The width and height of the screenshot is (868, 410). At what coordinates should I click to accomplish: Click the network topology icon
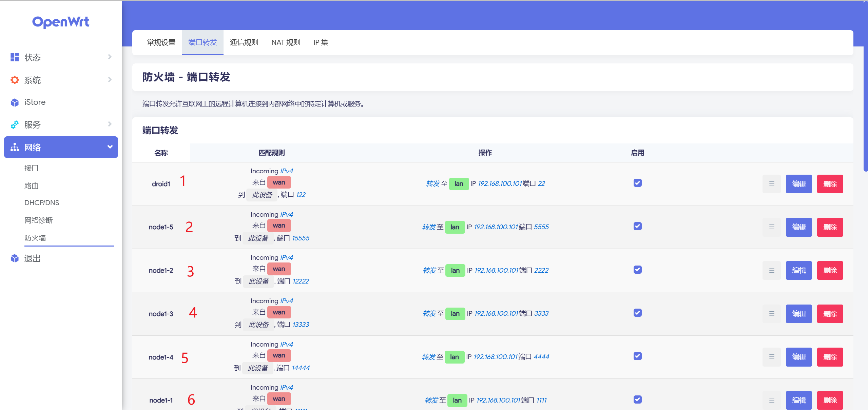pos(15,147)
